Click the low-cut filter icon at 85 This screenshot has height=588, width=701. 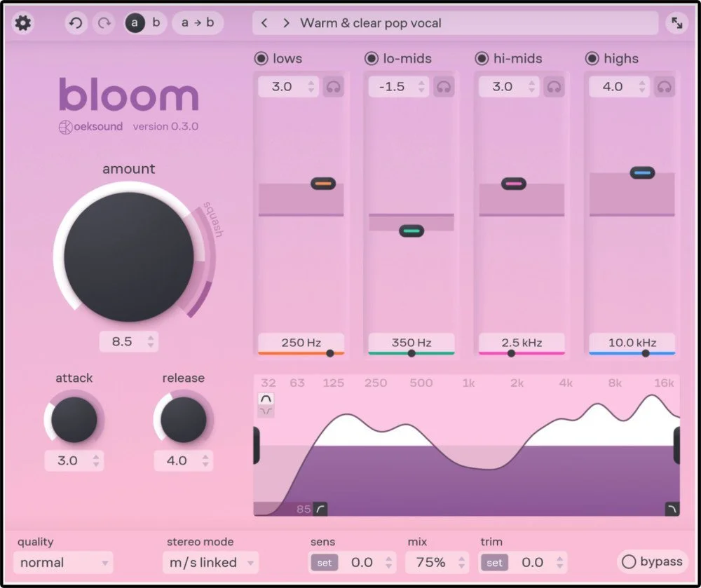point(320,509)
